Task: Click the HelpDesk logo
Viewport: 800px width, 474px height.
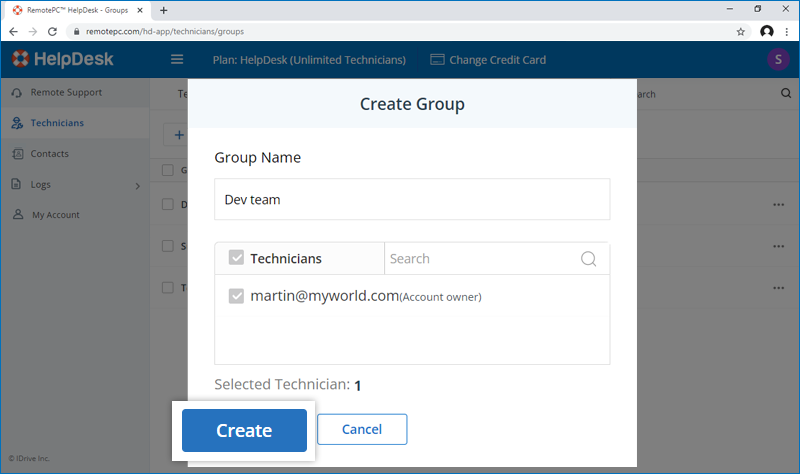Action: pos(62,59)
